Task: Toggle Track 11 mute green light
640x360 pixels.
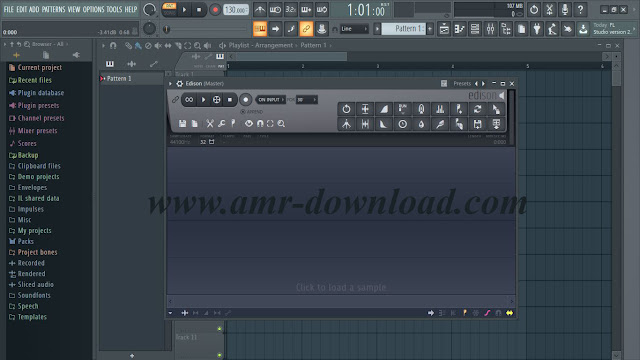Action: [220, 329]
